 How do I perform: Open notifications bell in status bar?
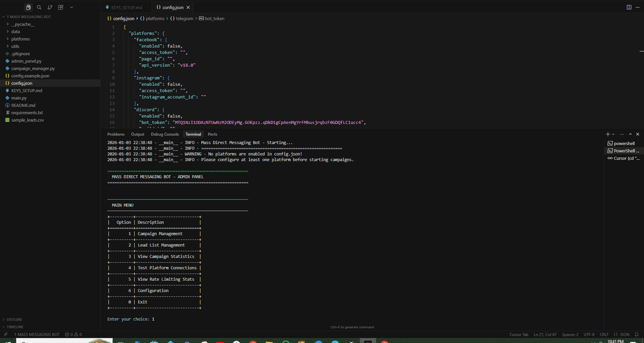point(637,334)
